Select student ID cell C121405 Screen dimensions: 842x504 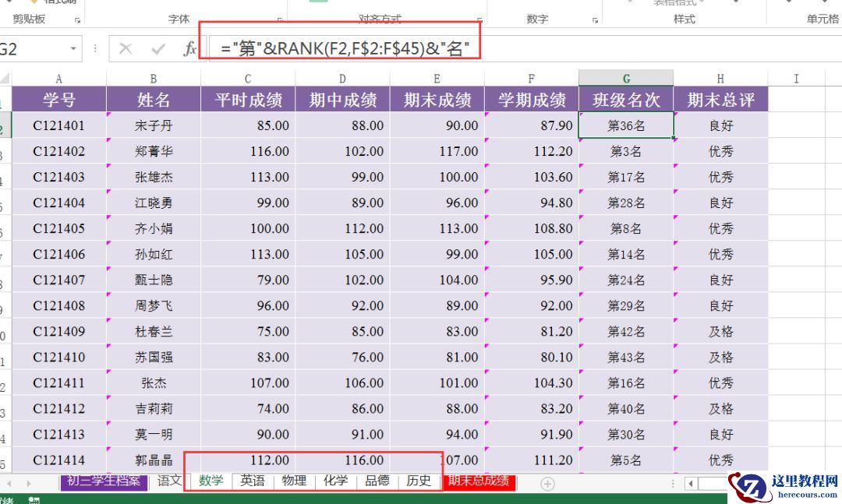59,229
